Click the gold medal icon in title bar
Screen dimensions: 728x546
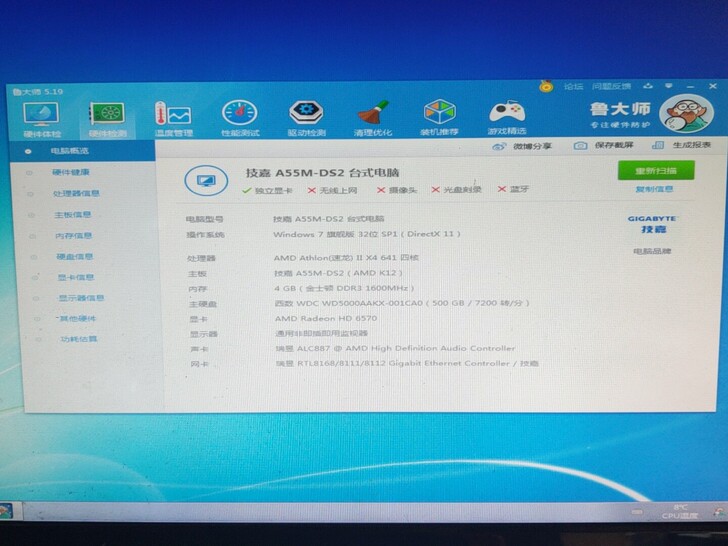546,86
